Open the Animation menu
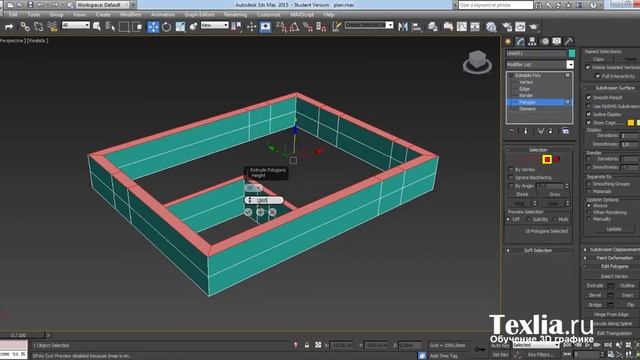 [x=163, y=15]
